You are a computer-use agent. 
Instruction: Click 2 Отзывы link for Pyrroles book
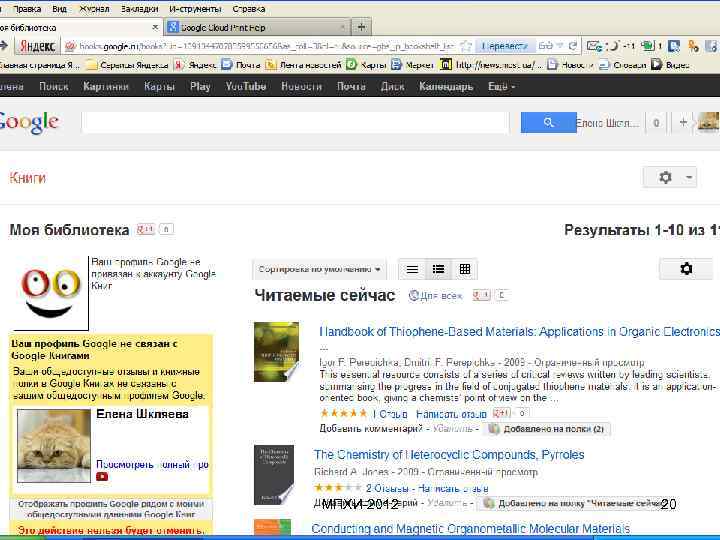[x=387, y=488]
